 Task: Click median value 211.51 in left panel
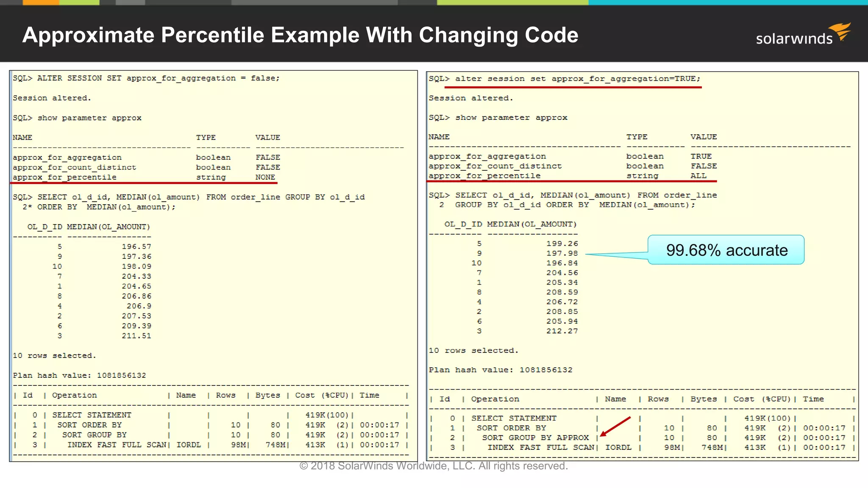[x=136, y=336]
